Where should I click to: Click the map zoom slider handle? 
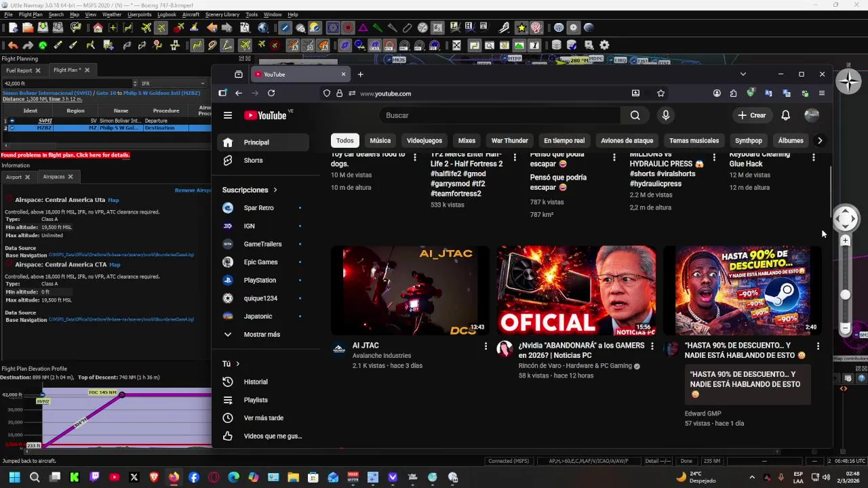845,294
